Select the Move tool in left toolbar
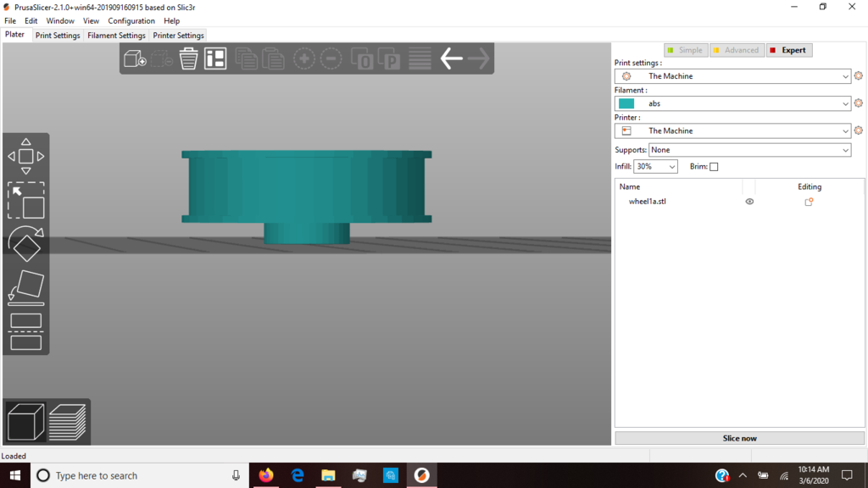Viewport: 868px width, 488px height. [x=25, y=157]
